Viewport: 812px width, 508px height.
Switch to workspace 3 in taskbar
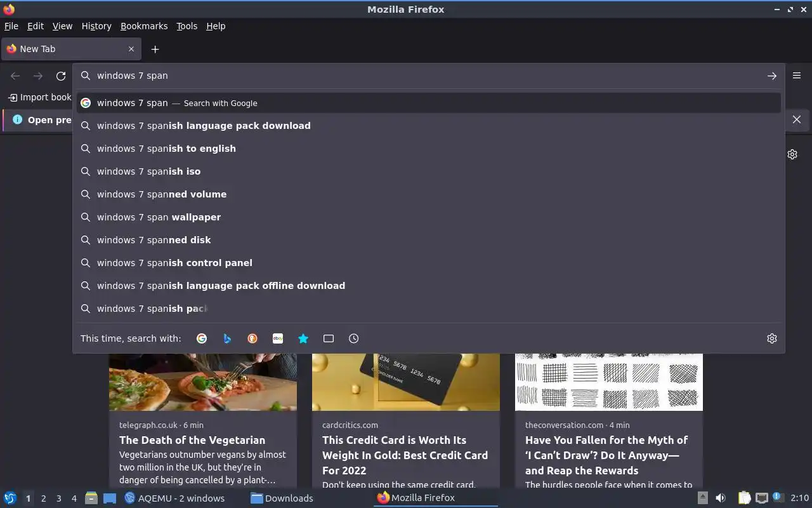(x=58, y=498)
